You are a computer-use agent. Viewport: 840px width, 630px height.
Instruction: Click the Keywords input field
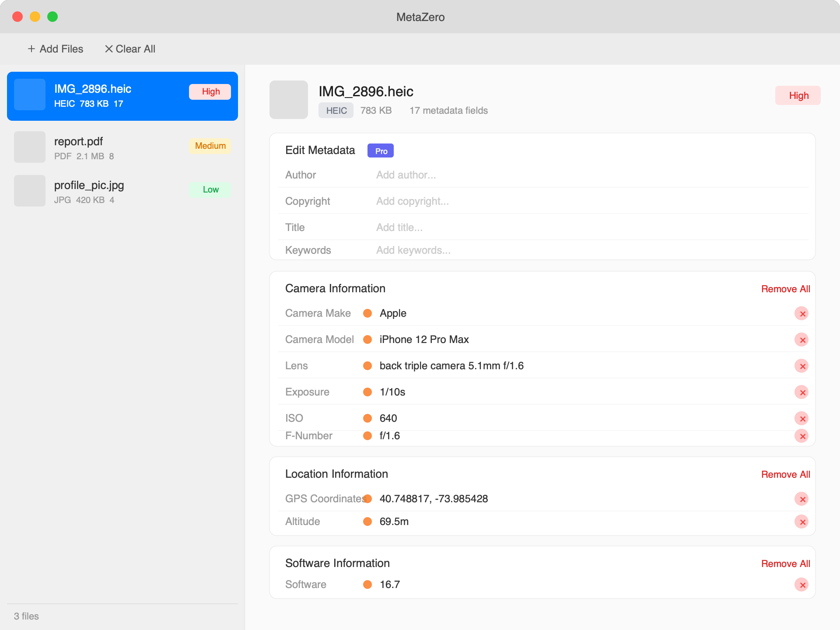[591, 250]
